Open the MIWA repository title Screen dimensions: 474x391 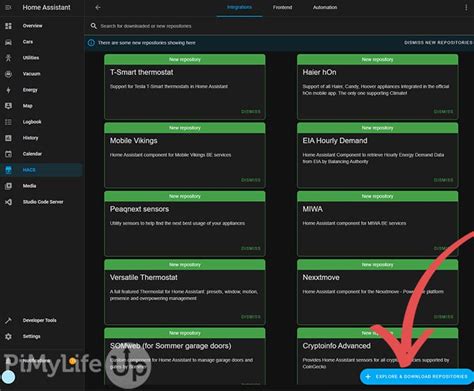pos(313,209)
